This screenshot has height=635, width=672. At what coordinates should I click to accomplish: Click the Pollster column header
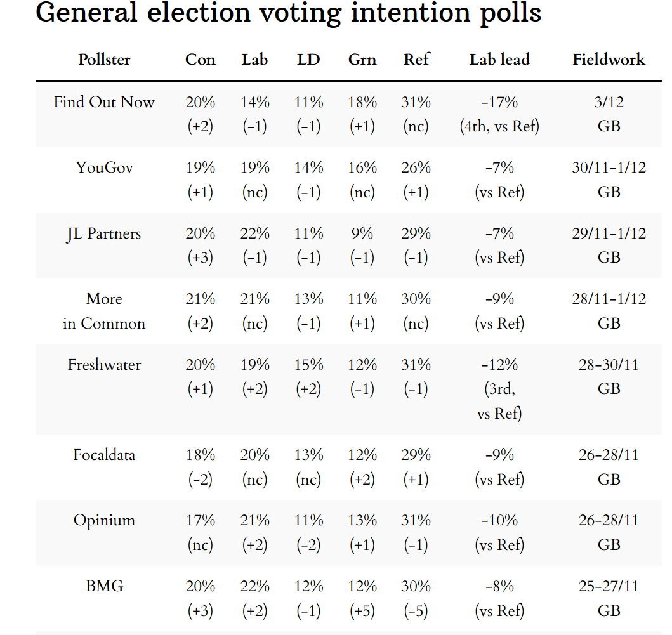[104, 60]
